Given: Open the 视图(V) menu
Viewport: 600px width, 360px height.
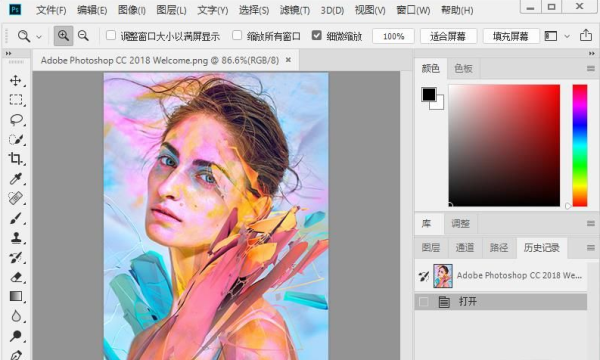Looking at the screenshot, I should (x=370, y=10).
